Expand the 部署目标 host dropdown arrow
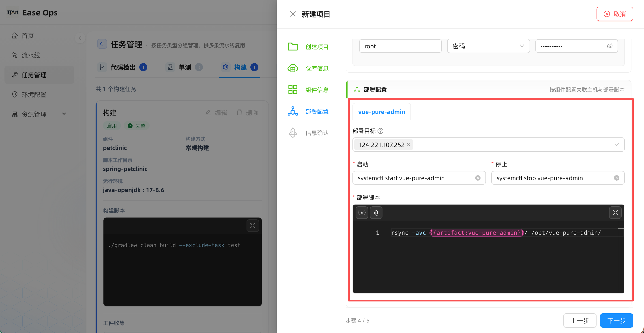644x333 pixels. click(x=616, y=145)
